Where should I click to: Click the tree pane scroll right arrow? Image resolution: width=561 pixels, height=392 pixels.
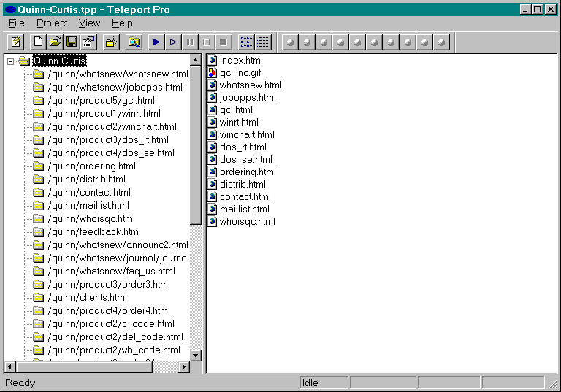click(x=184, y=367)
